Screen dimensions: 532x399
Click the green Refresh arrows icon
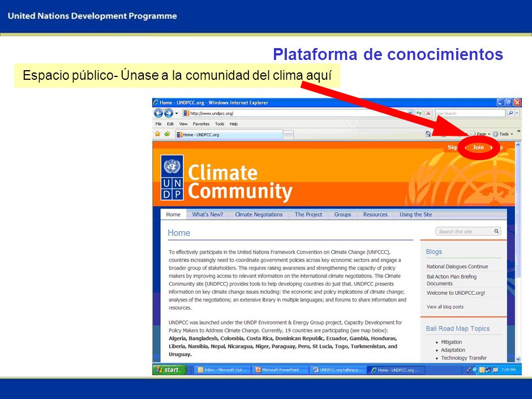pos(419,113)
